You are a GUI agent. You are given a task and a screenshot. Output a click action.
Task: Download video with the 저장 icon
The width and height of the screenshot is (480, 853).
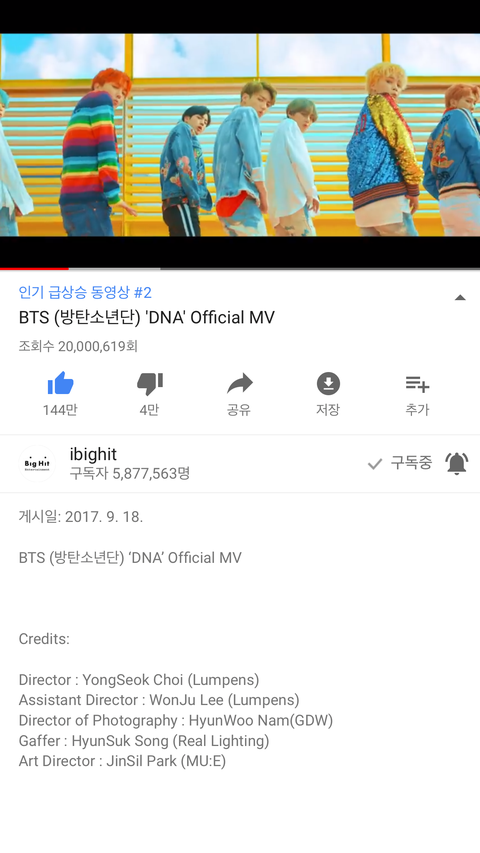tap(328, 384)
